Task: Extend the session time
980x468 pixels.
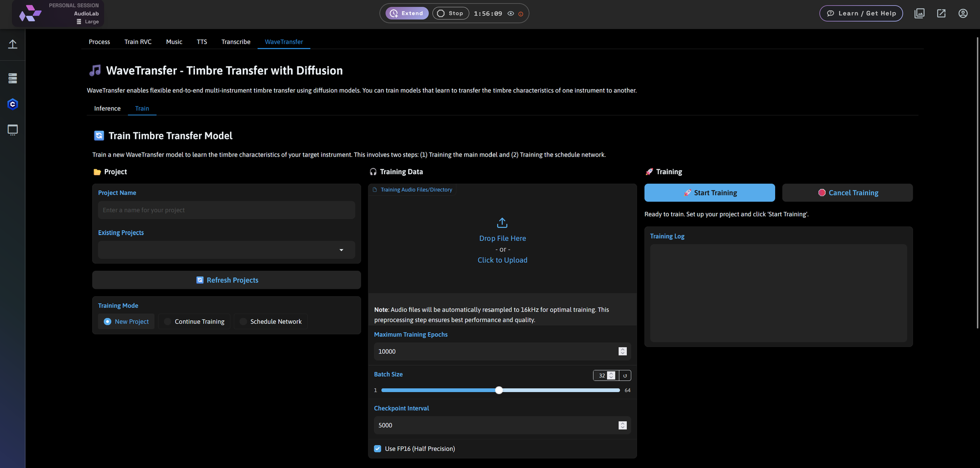Action: (x=407, y=13)
